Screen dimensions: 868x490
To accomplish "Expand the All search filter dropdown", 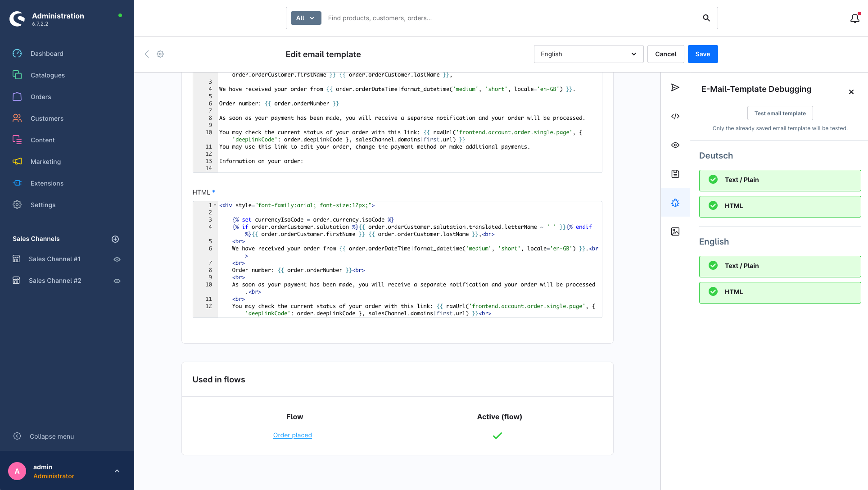I will [x=306, y=18].
